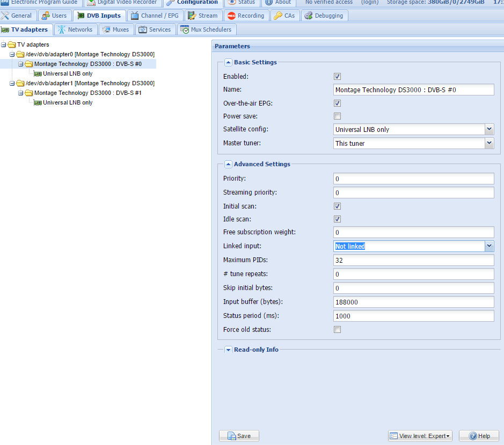Image resolution: width=504 pixels, height=445 pixels.
Task: Save the adapter parameters
Action: [239, 436]
